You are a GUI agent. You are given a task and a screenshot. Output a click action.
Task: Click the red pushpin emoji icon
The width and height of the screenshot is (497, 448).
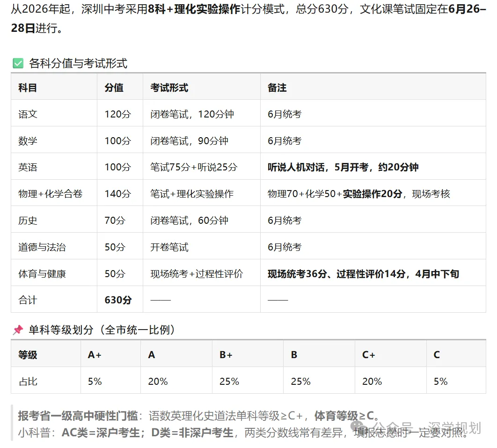[18, 330]
